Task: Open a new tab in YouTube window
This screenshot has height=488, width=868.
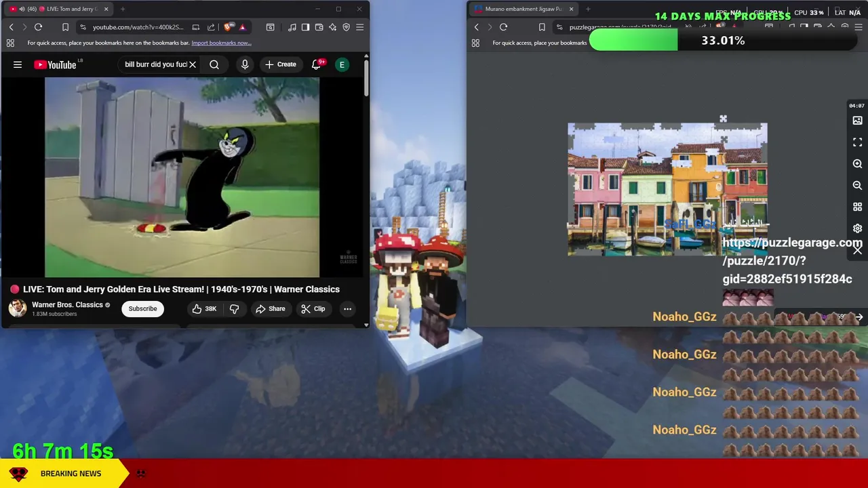Action: 123,9
